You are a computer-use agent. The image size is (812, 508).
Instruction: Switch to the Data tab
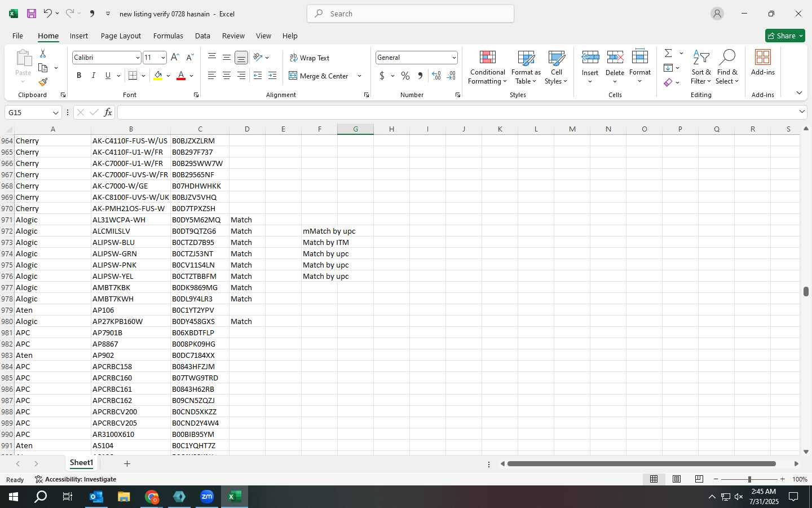pos(202,36)
